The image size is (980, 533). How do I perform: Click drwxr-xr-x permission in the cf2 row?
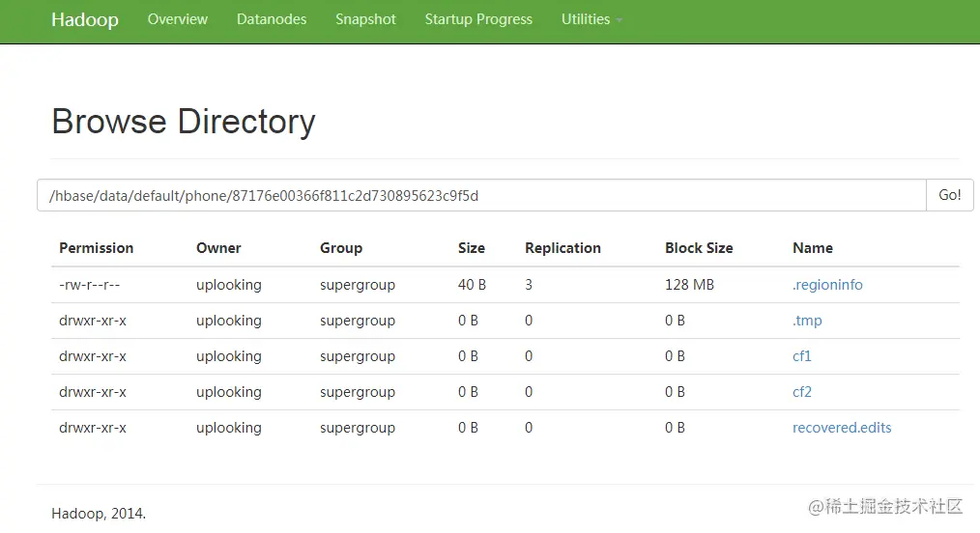click(x=93, y=392)
